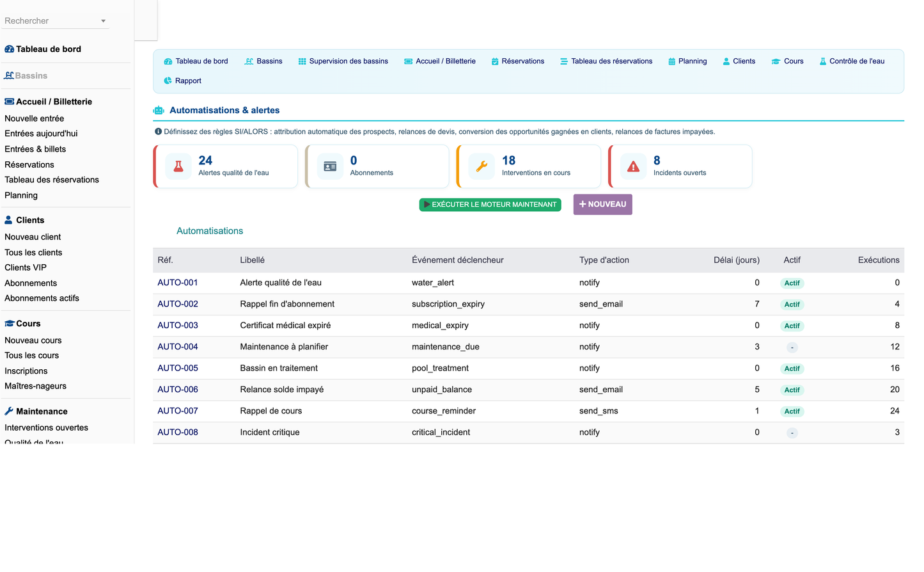Click the sidebar Maintenance wrench icon
Viewport: 924px width, 572px height.
pyautogui.click(x=9, y=411)
